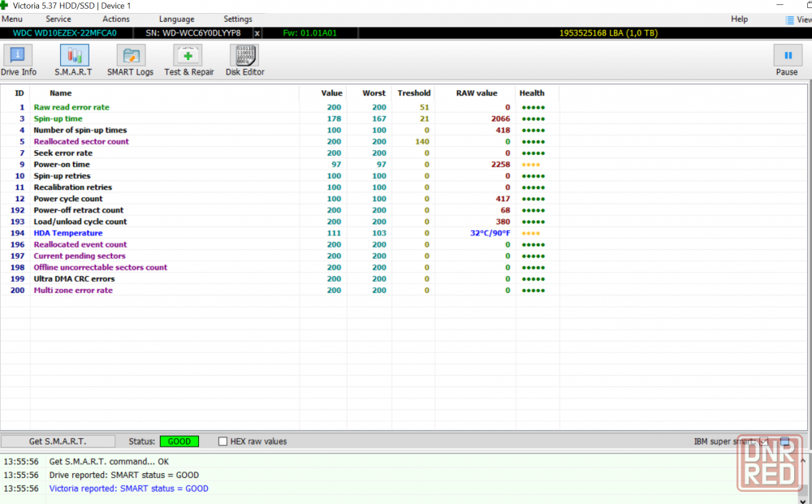
Task: Enable HEX raw values checkbox
Action: (x=222, y=442)
